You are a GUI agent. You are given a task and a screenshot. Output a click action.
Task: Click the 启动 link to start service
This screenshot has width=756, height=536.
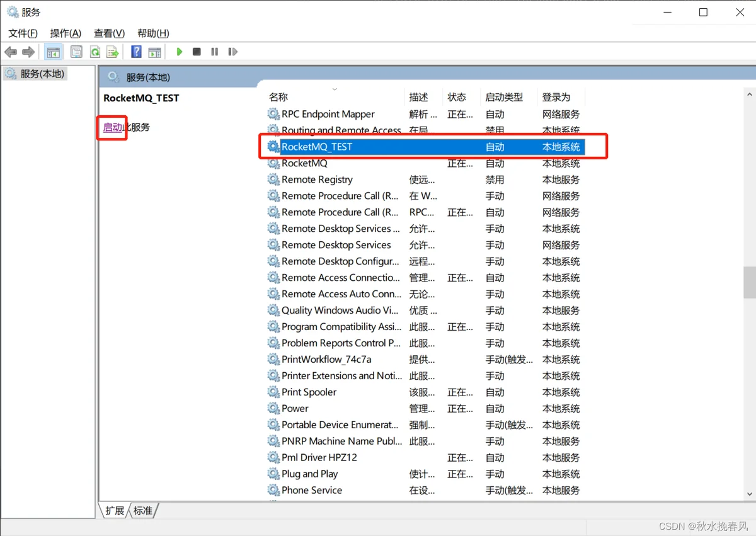112,127
